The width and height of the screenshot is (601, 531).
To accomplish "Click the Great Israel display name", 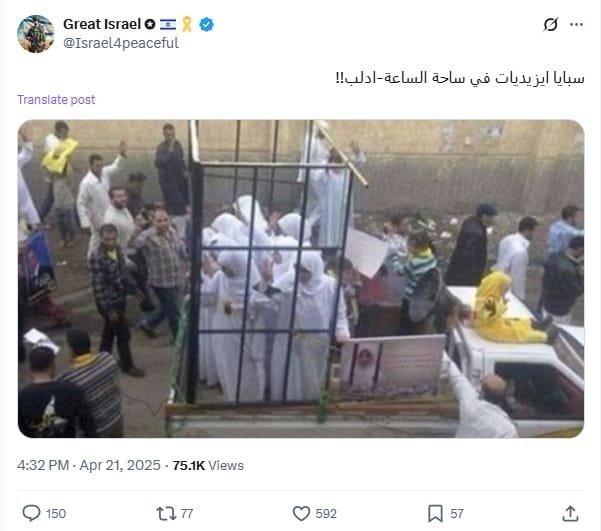I will pos(102,24).
